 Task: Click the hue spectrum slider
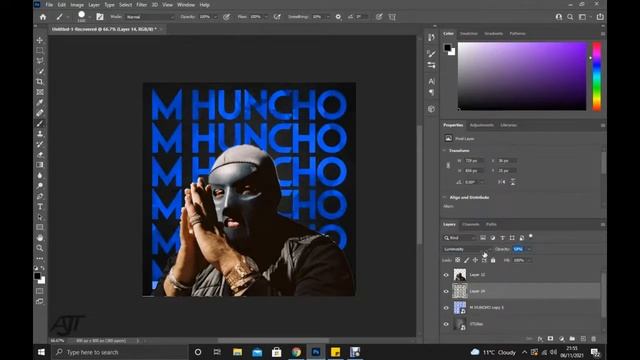tap(596, 76)
